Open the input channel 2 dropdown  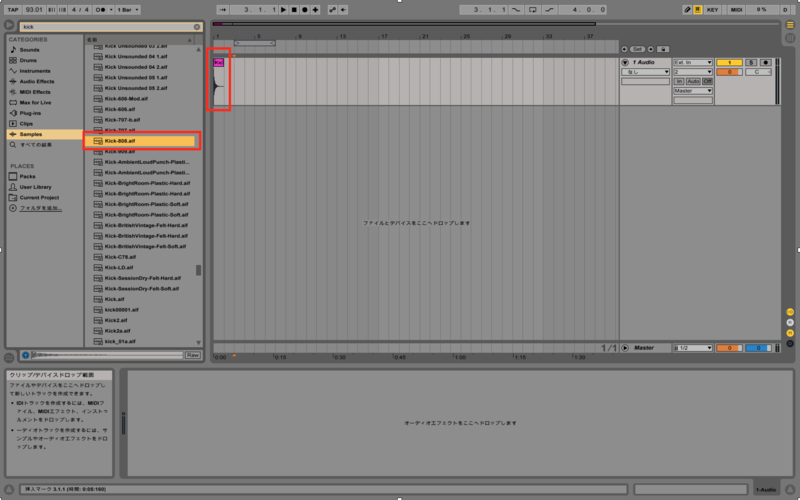coord(692,72)
